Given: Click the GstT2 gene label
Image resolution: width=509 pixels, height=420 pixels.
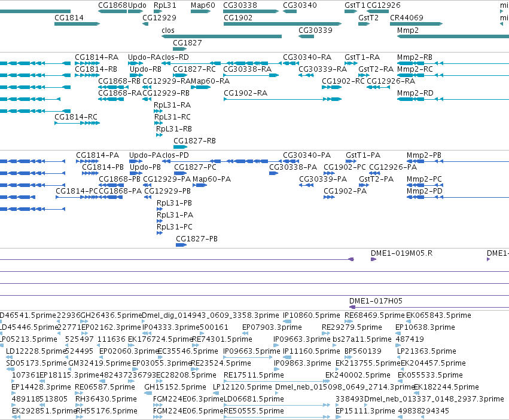Looking at the screenshot, I should pos(368,17).
